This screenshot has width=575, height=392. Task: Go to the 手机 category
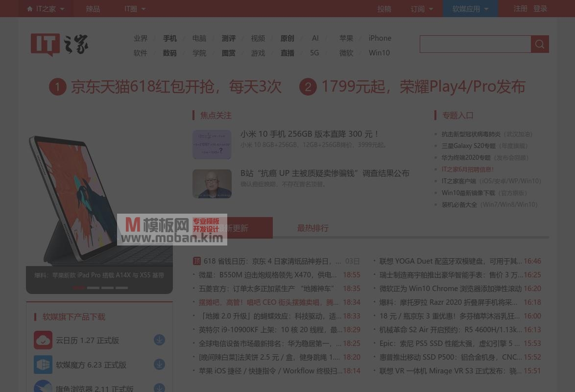click(x=170, y=38)
